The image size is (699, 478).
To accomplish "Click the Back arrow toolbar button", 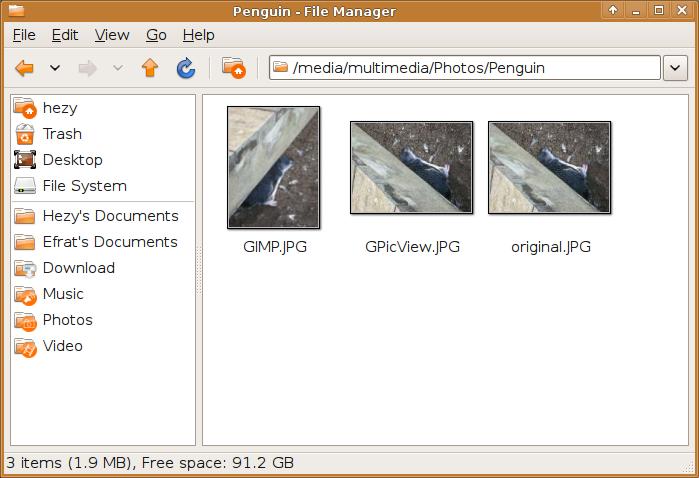I will coord(24,68).
